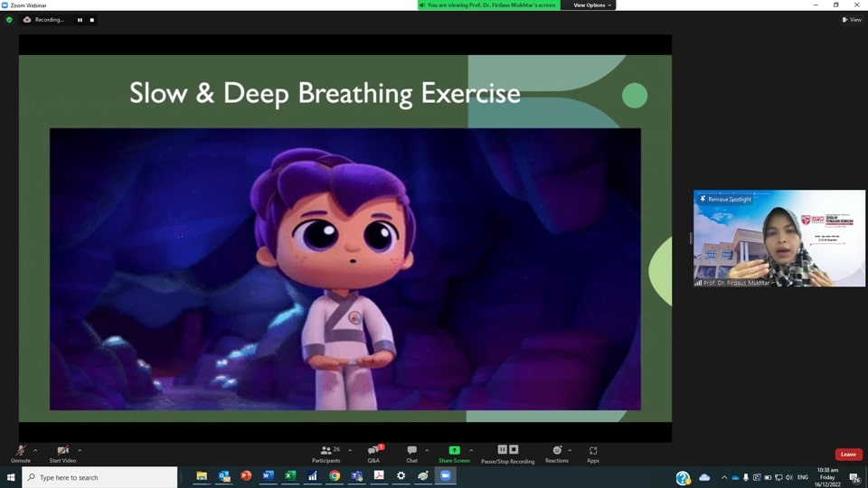Expand the View Options dropdown
The height and width of the screenshot is (488, 868).
(x=592, y=5)
